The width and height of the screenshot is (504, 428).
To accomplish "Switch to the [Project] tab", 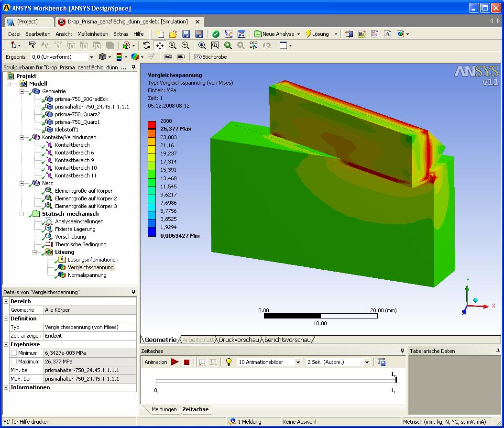I will tap(29, 22).
